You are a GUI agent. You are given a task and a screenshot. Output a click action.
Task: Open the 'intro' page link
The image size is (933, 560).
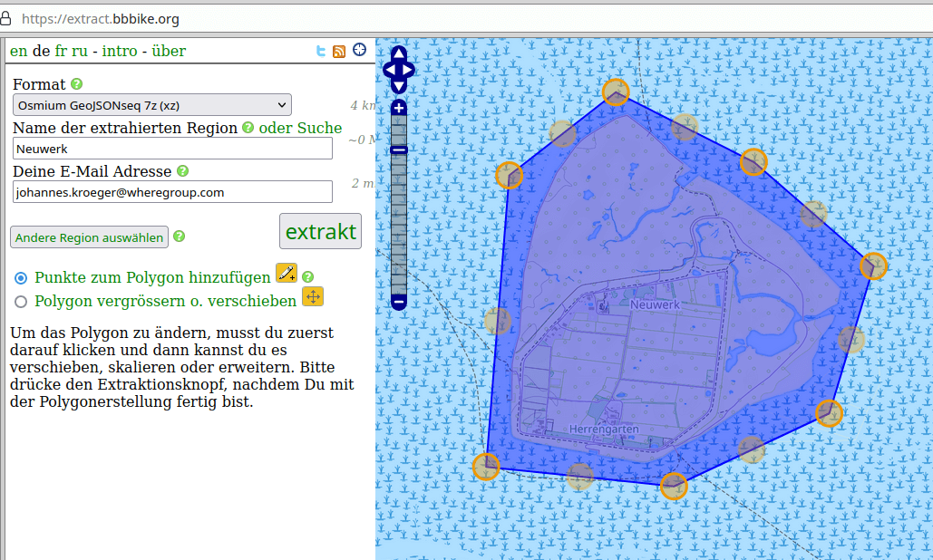(x=120, y=51)
